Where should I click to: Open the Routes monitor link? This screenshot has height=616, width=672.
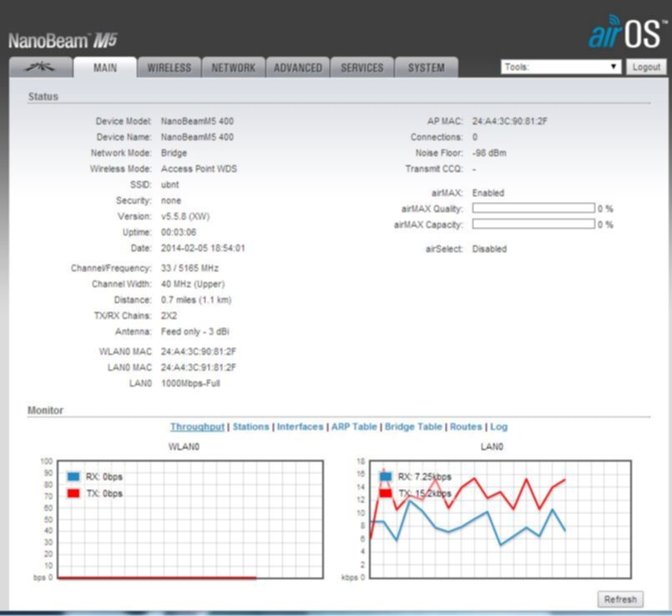click(x=466, y=427)
